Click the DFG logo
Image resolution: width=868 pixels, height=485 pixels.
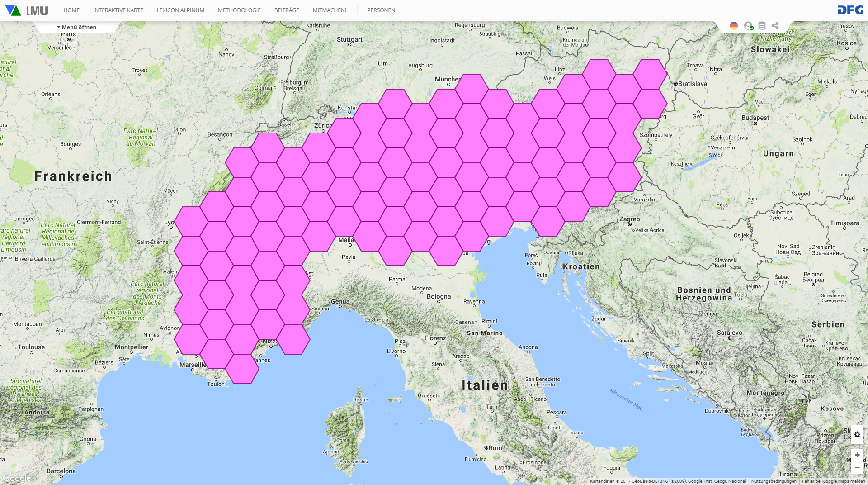pos(850,10)
